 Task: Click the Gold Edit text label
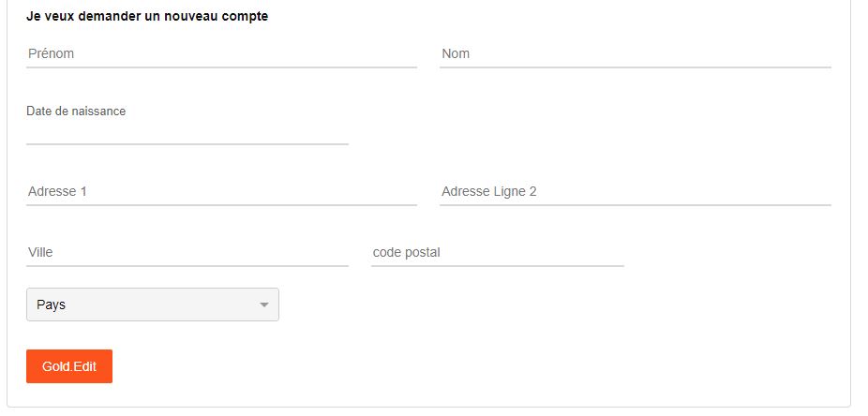pyautogui.click(x=69, y=366)
